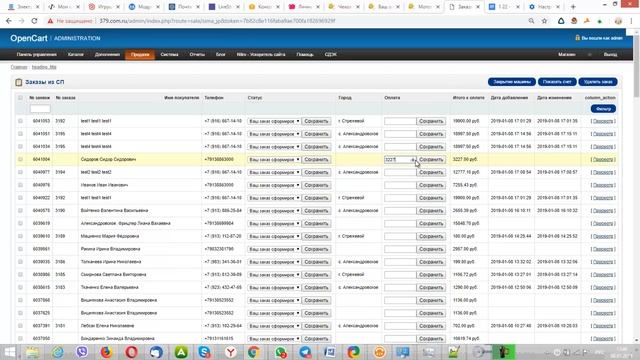Viewport: 640px width, 360px height.
Task: Click the clipboard icon beside Заказы из СП
Action: [x=18, y=82]
